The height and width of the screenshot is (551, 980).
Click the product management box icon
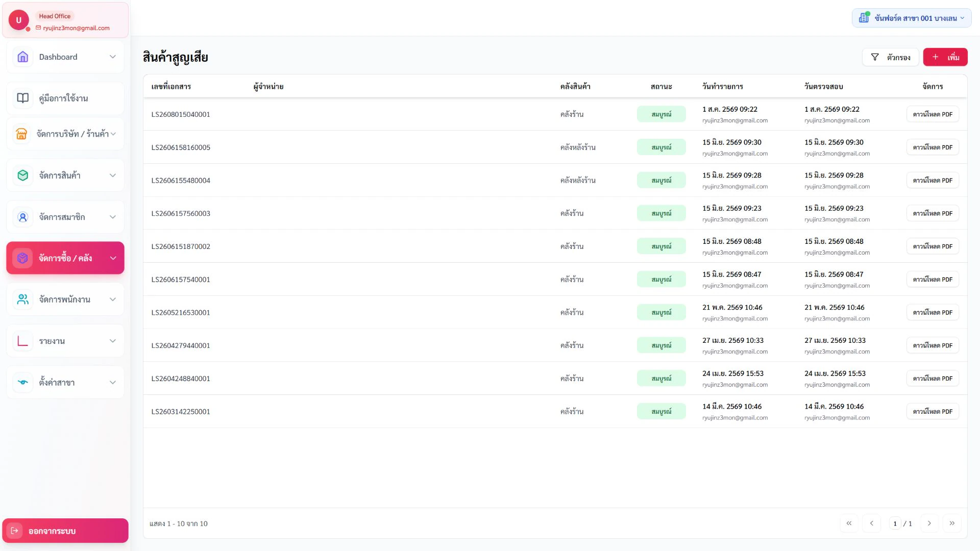tap(23, 175)
